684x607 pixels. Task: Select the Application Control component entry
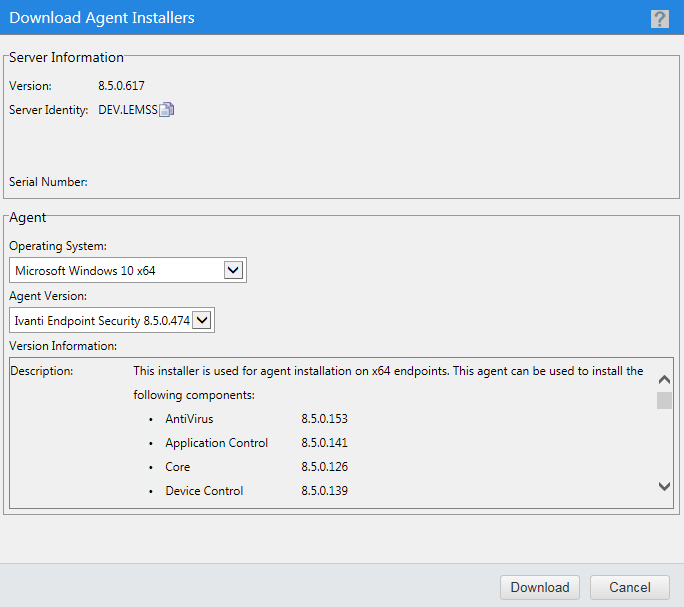(216, 443)
